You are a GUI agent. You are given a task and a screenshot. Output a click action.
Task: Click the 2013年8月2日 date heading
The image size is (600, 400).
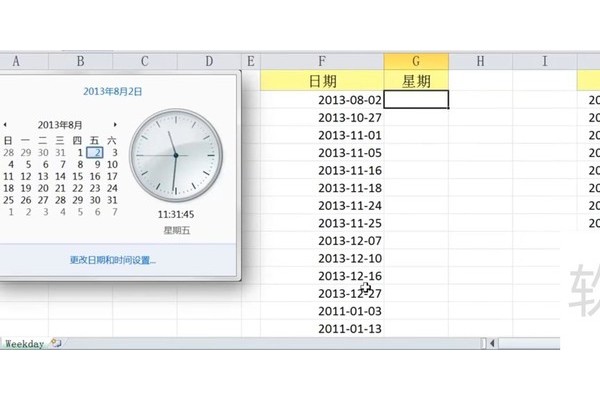click(x=112, y=91)
